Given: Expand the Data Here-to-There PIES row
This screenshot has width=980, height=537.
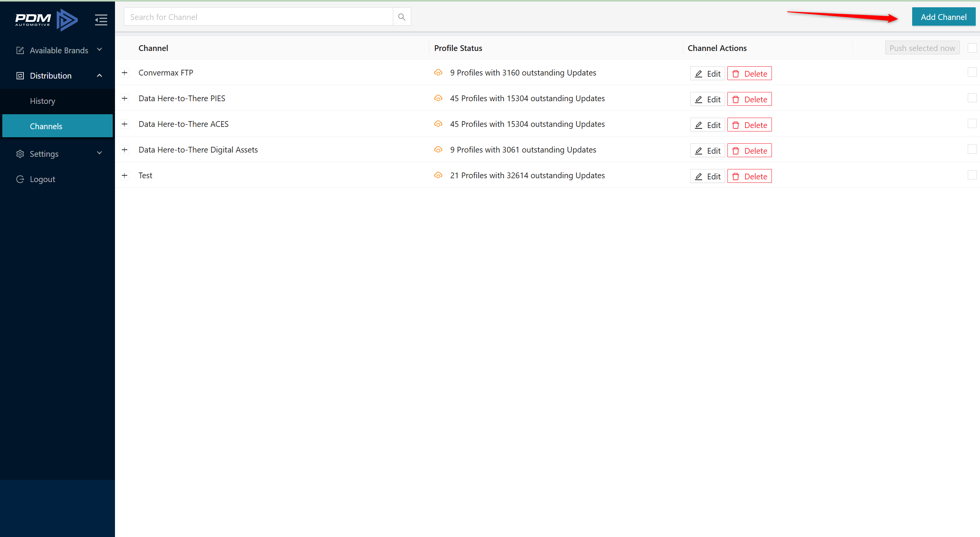Looking at the screenshot, I should [125, 99].
